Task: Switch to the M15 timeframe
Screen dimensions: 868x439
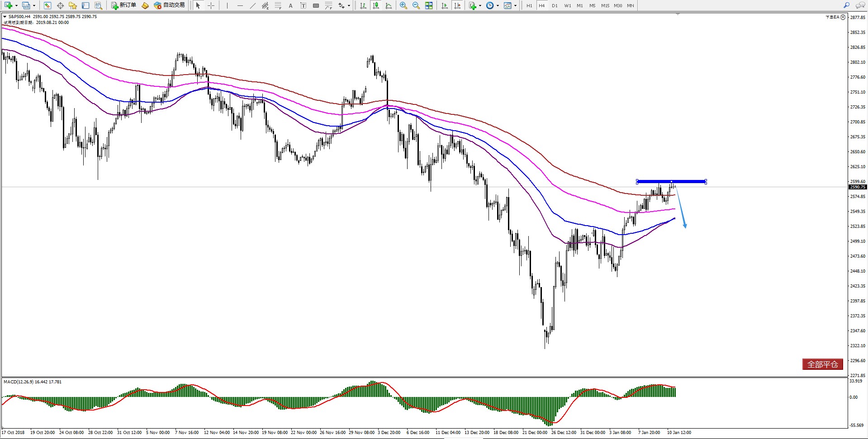Action: click(x=605, y=6)
